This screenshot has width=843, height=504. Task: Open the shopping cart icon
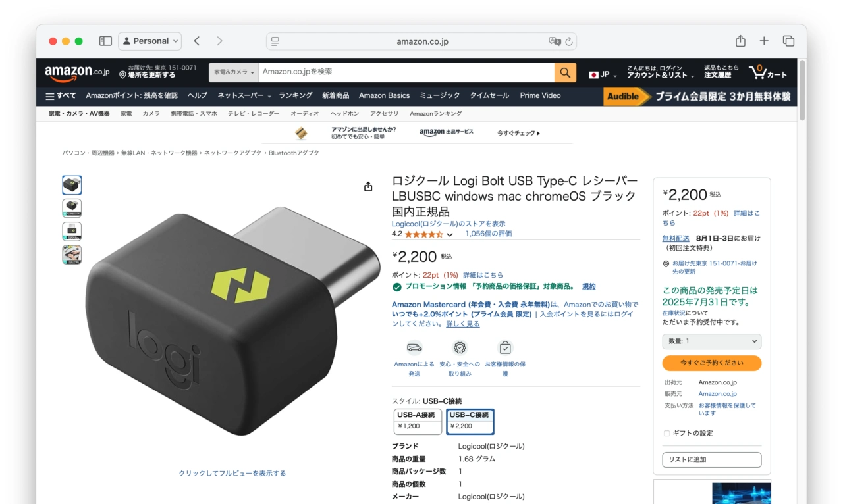click(768, 72)
